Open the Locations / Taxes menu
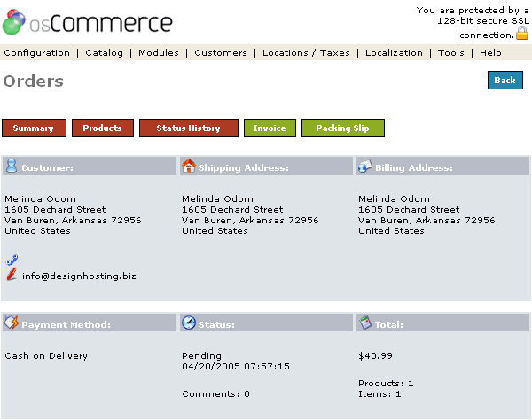 (x=306, y=53)
